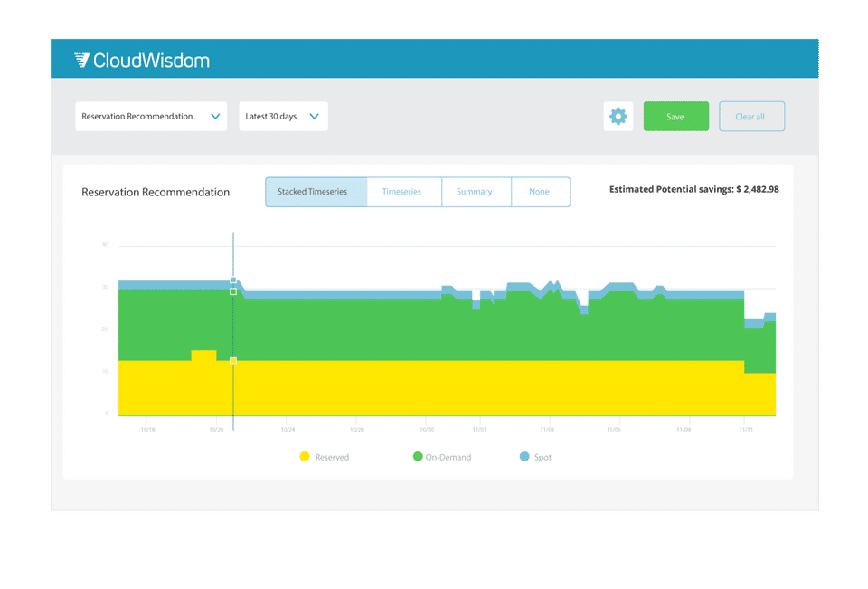Toggle the Spot legend item
The image size is (868, 589).
coord(536,457)
